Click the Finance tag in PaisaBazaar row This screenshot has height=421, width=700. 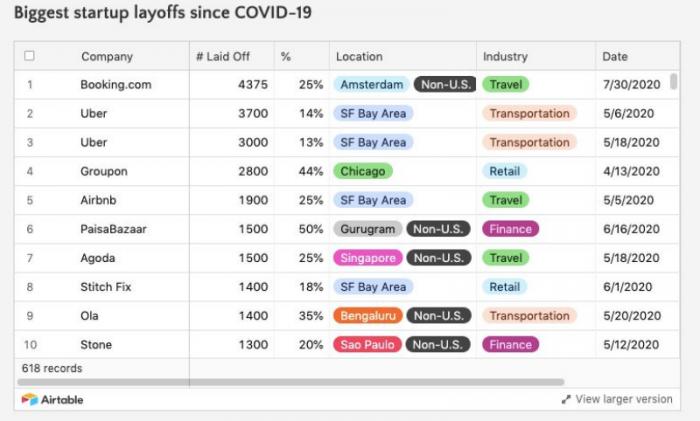point(510,229)
